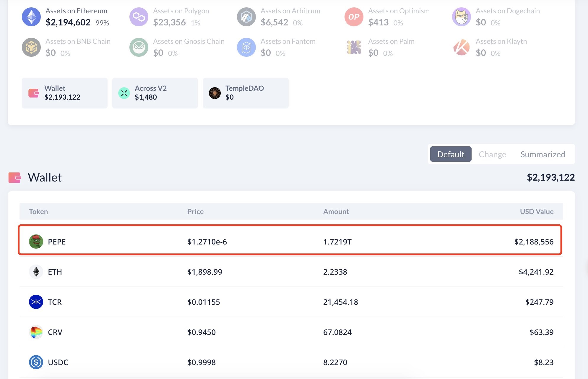
Task: Click TCR USD value $247.79
Action: tap(540, 302)
